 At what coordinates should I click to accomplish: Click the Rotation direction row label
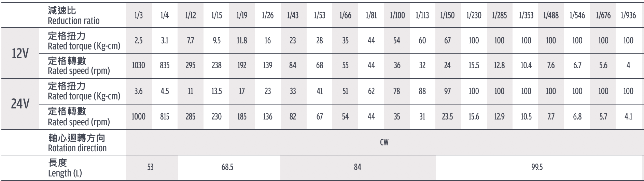[x=77, y=142]
